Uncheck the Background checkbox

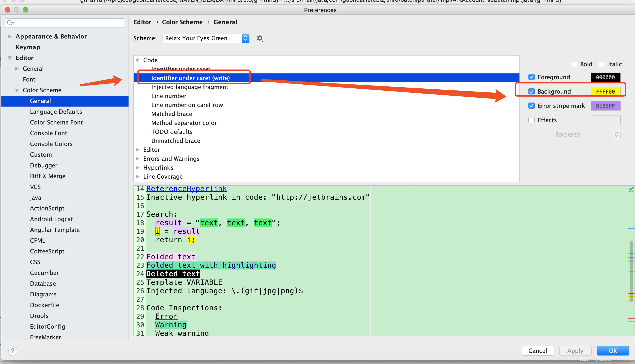tap(532, 92)
